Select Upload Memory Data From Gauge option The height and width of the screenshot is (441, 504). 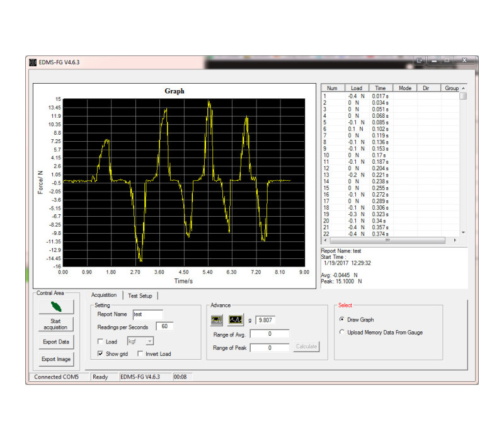click(341, 332)
